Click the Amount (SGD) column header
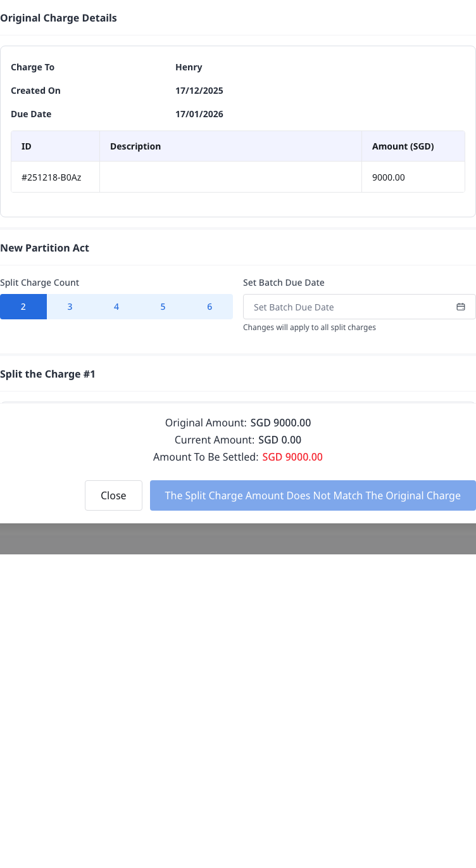This screenshot has height=868, width=476. point(413,146)
